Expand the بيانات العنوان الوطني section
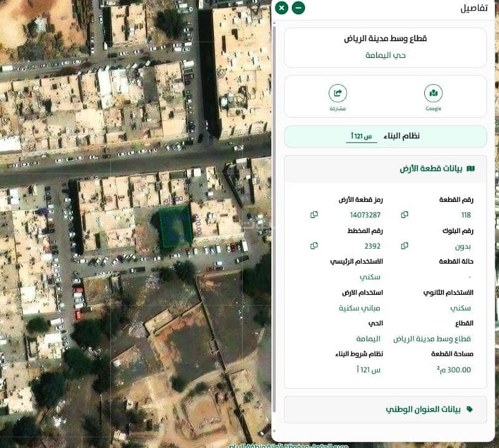The width and height of the screenshot is (499, 448). [385, 409]
